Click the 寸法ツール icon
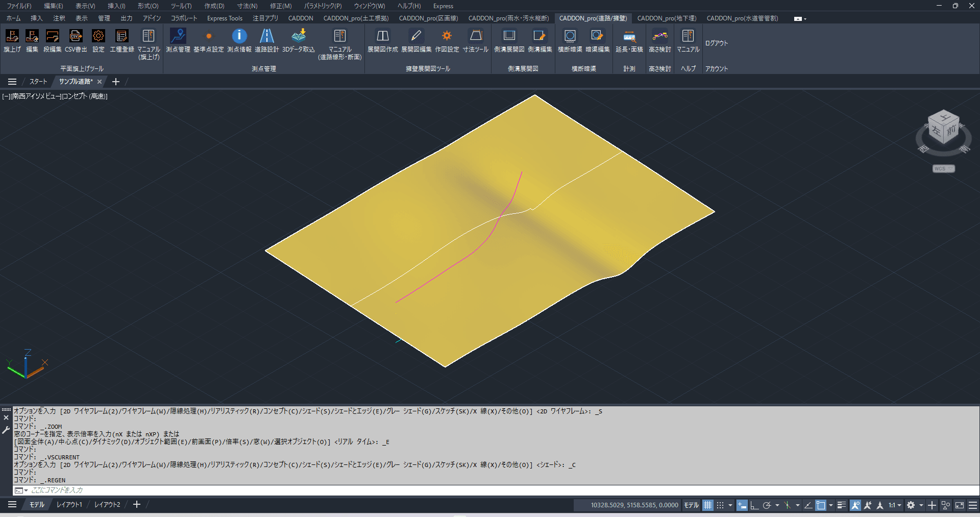Viewport: 980px width, 517px height. pyautogui.click(x=476, y=36)
